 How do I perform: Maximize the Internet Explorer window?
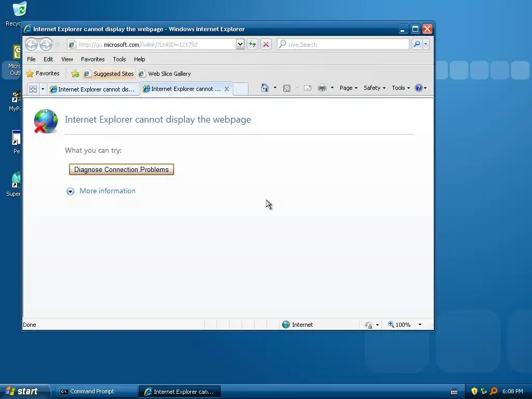click(x=415, y=29)
